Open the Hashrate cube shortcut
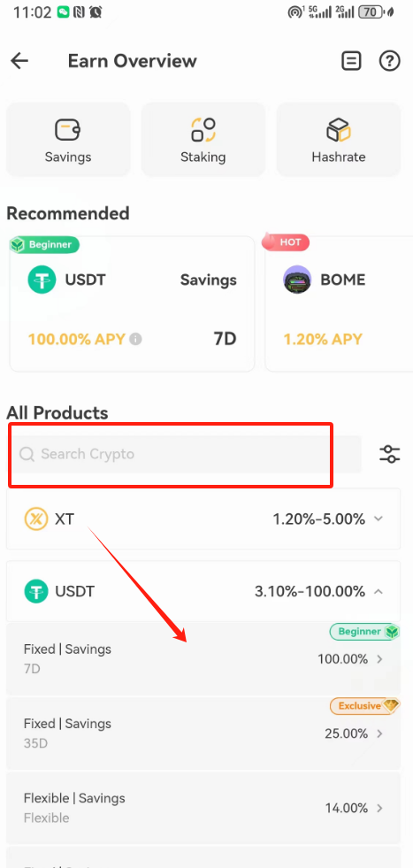This screenshot has height=868, width=413. [338, 140]
